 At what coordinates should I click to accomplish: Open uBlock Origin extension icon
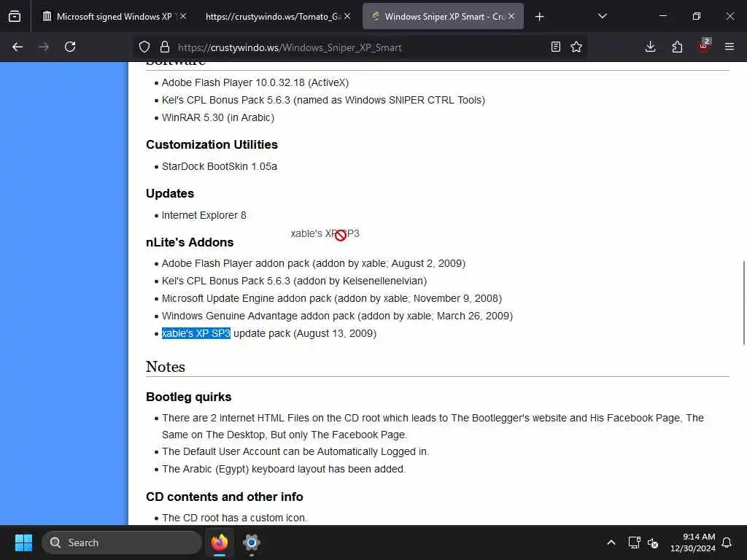pos(704,46)
